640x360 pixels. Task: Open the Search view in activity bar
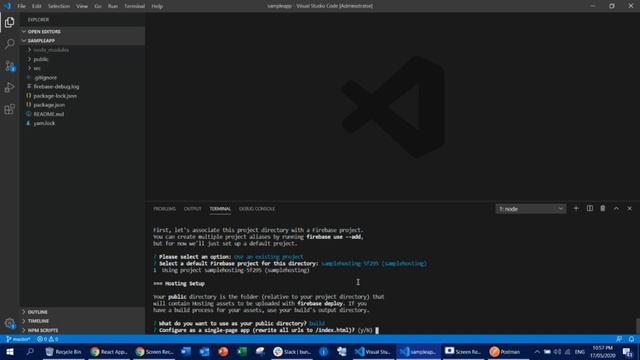(x=9, y=44)
